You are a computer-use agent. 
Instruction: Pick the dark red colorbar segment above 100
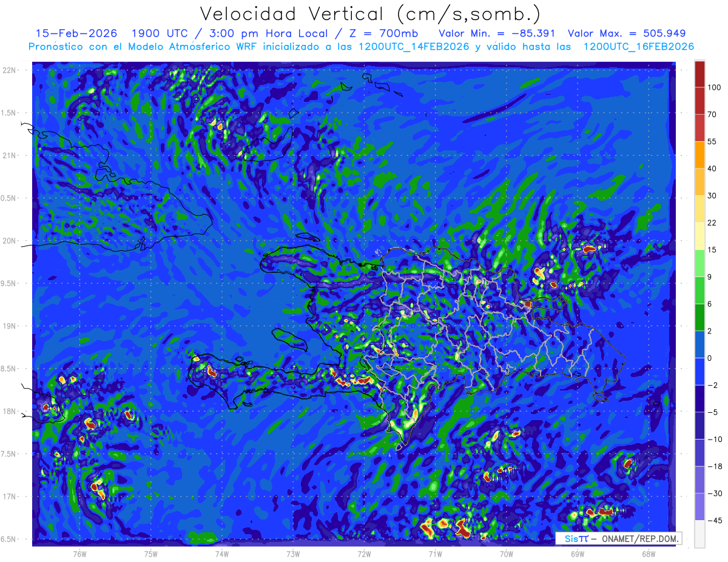click(699, 74)
